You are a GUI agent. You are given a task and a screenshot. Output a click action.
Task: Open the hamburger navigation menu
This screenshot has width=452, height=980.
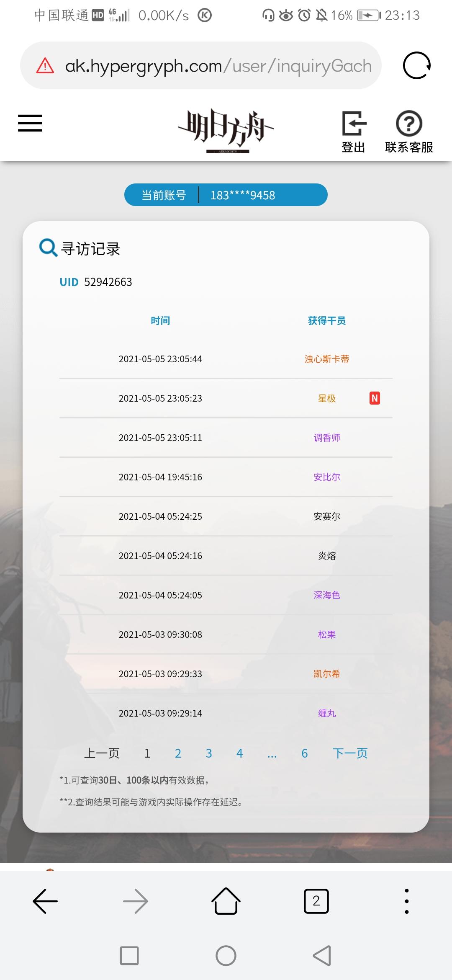click(30, 123)
